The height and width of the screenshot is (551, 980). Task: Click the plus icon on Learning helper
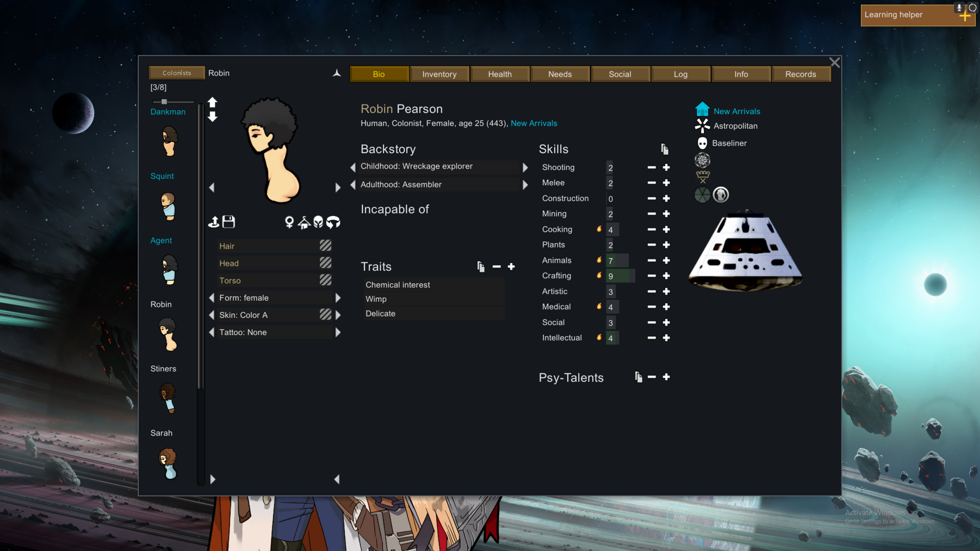pos(965,16)
